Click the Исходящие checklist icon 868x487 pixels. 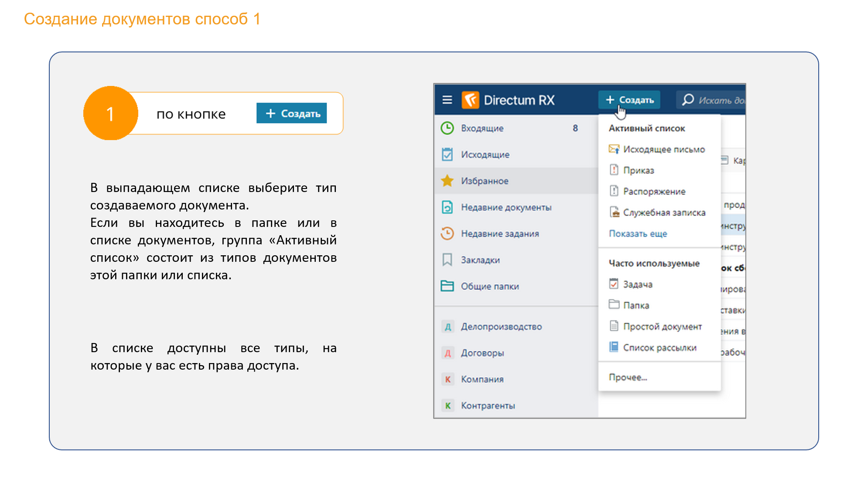(447, 154)
